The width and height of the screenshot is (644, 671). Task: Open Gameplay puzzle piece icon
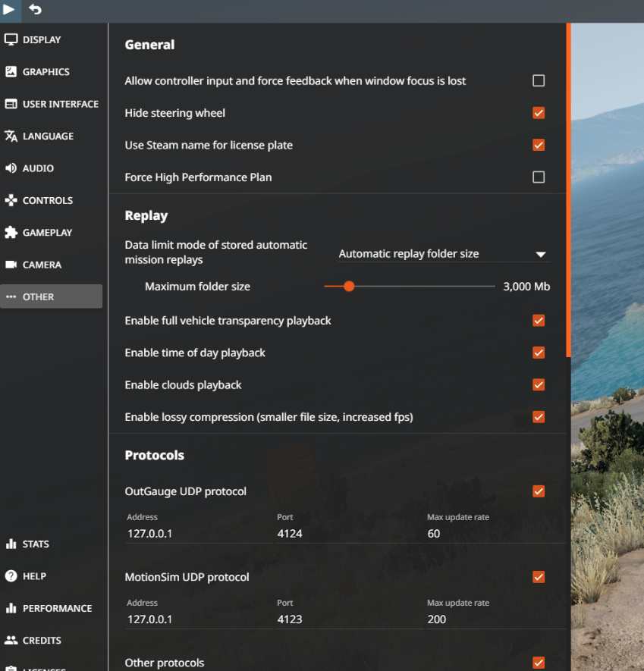tap(11, 233)
